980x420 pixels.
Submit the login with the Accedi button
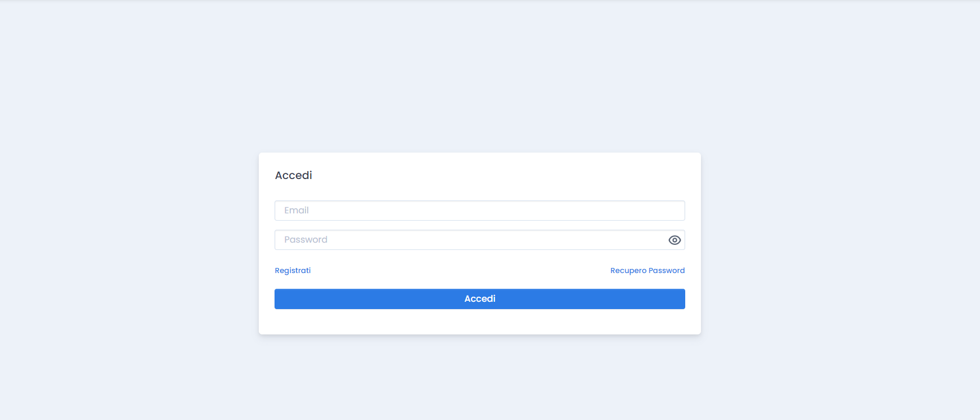point(479,298)
